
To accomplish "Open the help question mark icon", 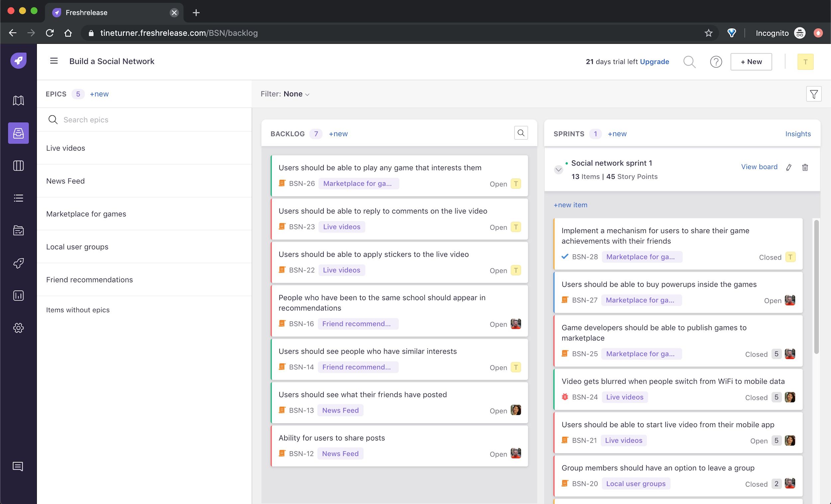I will point(716,62).
